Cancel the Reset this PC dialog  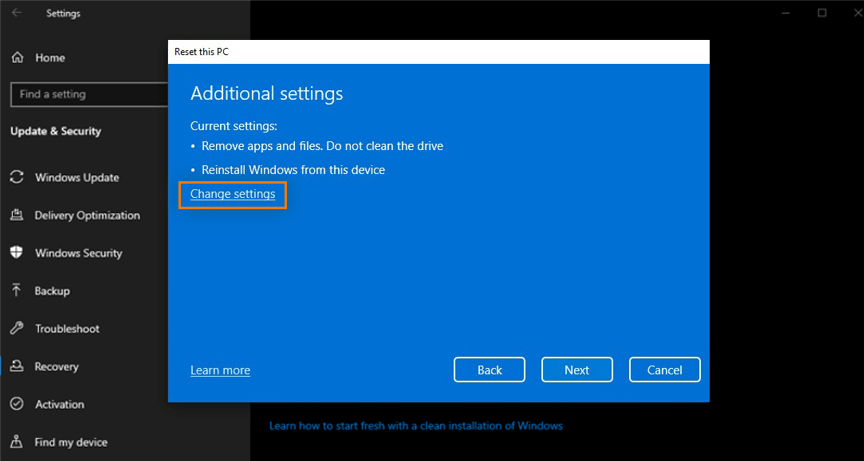click(665, 370)
